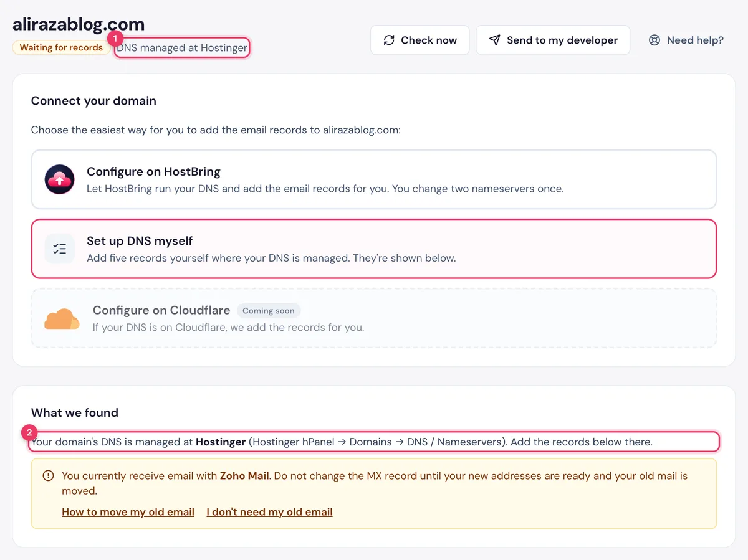Click the paper plane icon
748x560 pixels.
click(495, 40)
